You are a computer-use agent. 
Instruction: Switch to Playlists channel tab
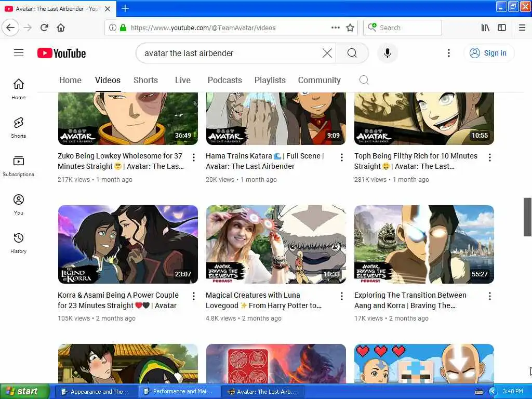[270, 80]
